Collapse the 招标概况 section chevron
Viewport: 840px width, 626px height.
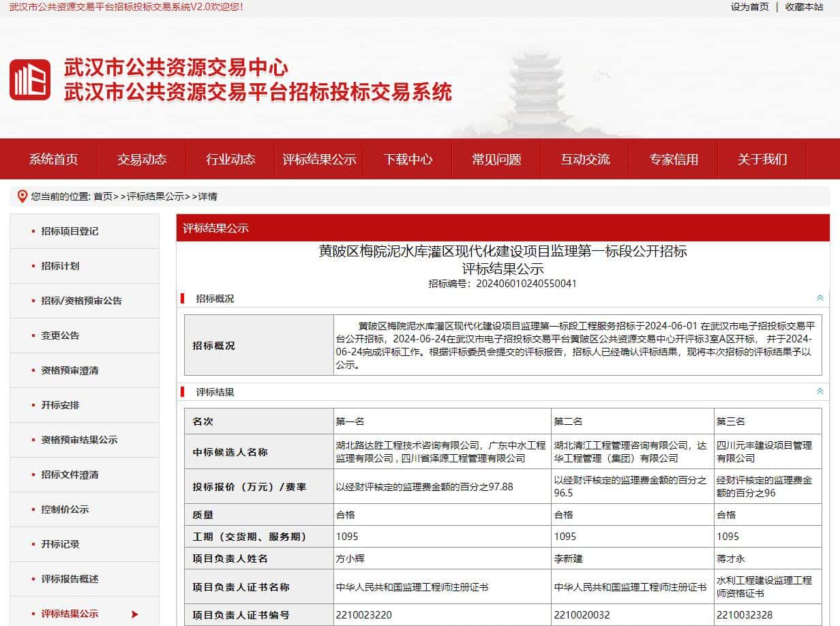[820, 298]
